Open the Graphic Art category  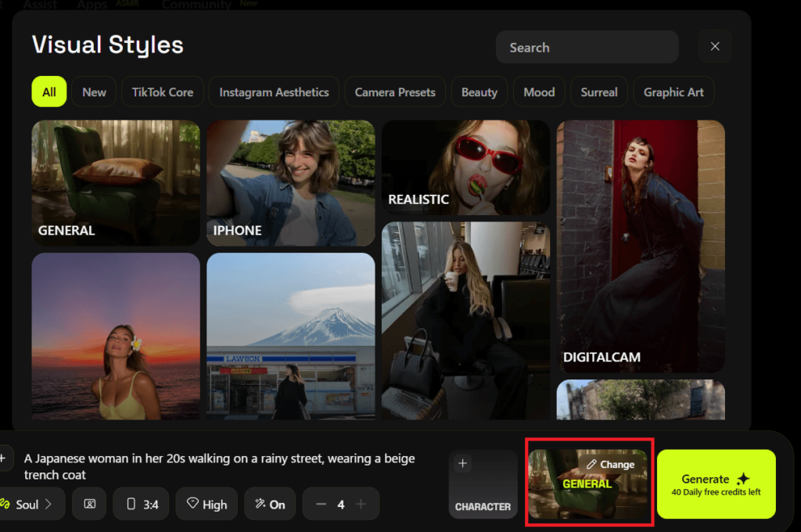(x=673, y=92)
